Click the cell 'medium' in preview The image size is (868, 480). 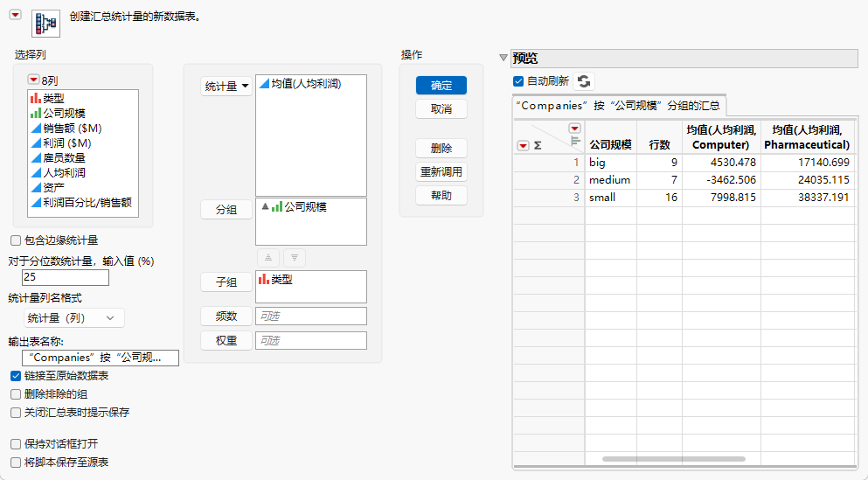(611, 180)
